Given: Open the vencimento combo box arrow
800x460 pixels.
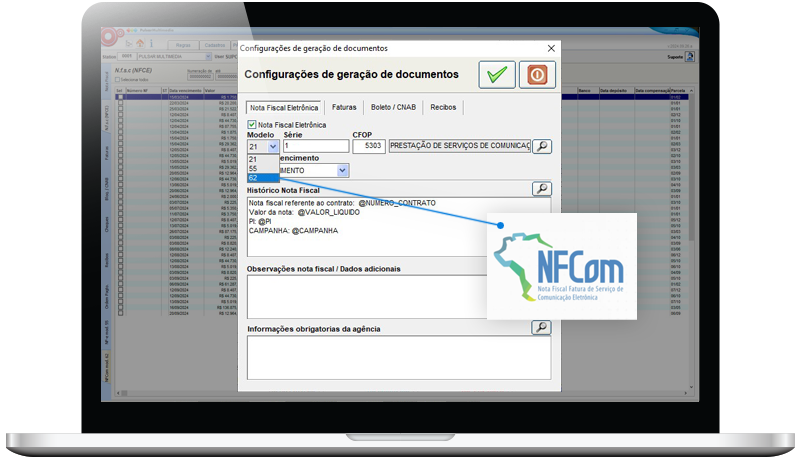Looking at the screenshot, I should (x=343, y=170).
